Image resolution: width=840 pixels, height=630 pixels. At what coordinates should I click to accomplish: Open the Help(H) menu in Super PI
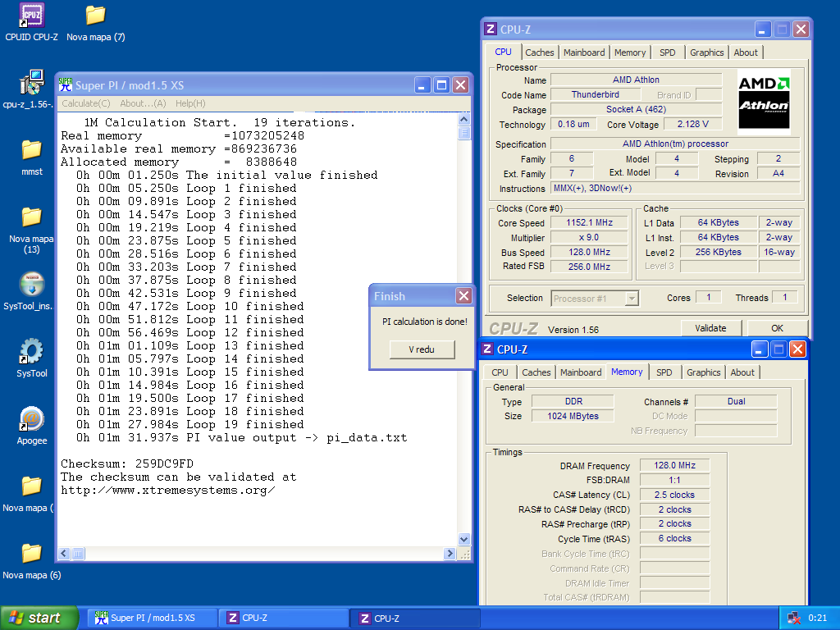tap(190, 103)
